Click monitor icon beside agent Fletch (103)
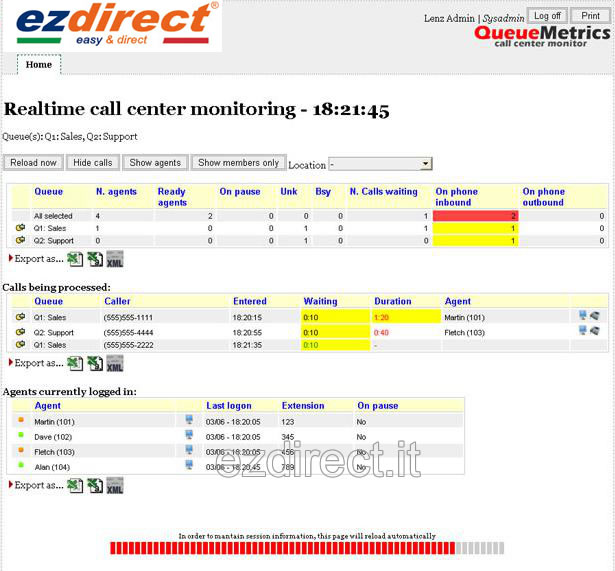Viewport: 615px width, 571px height. click(x=189, y=449)
